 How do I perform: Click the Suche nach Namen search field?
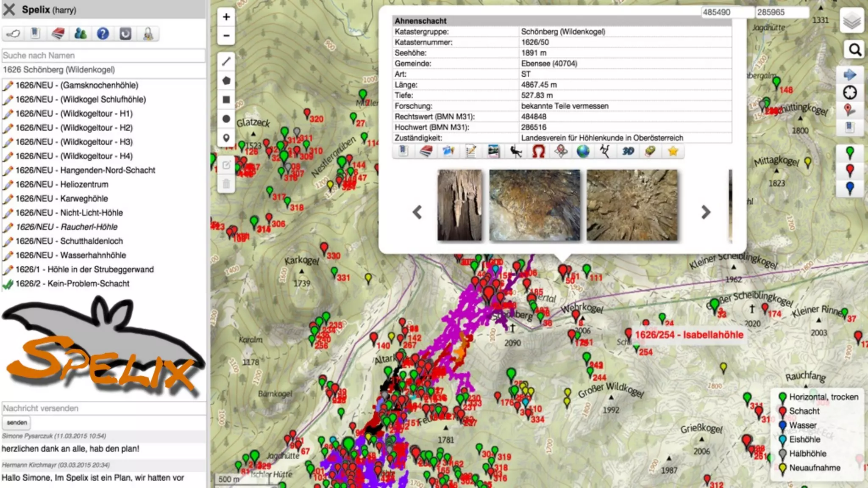[103, 55]
